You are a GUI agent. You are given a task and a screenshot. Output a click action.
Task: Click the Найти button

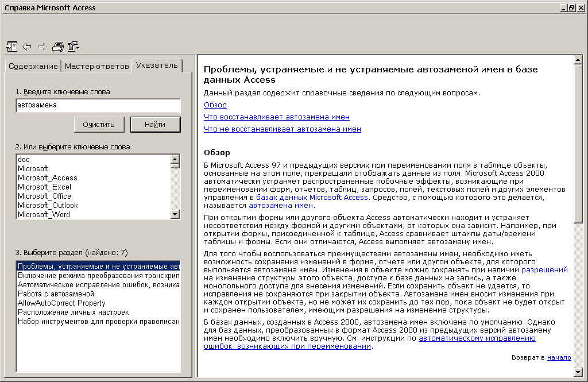tap(155, 125)
